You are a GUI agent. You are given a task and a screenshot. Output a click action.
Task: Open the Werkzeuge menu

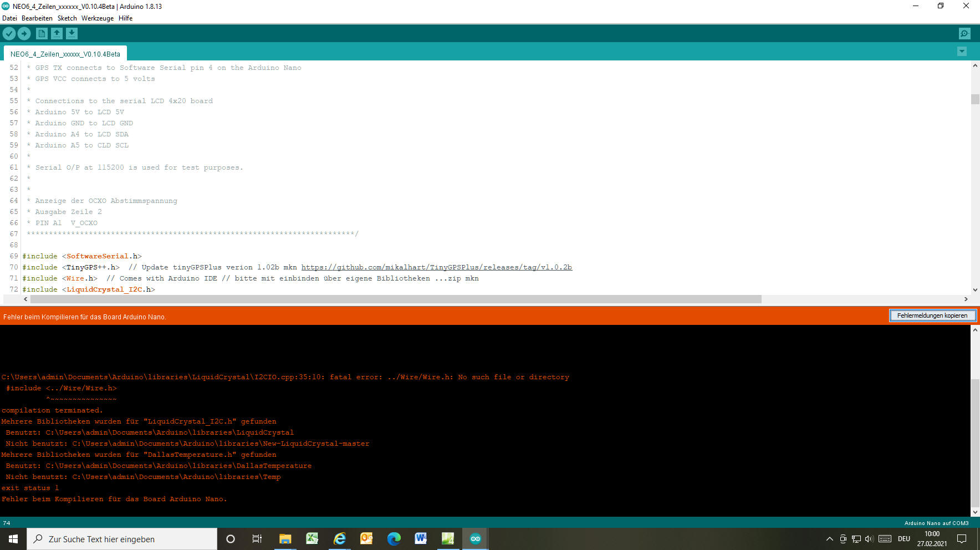[x=98, y=18]
